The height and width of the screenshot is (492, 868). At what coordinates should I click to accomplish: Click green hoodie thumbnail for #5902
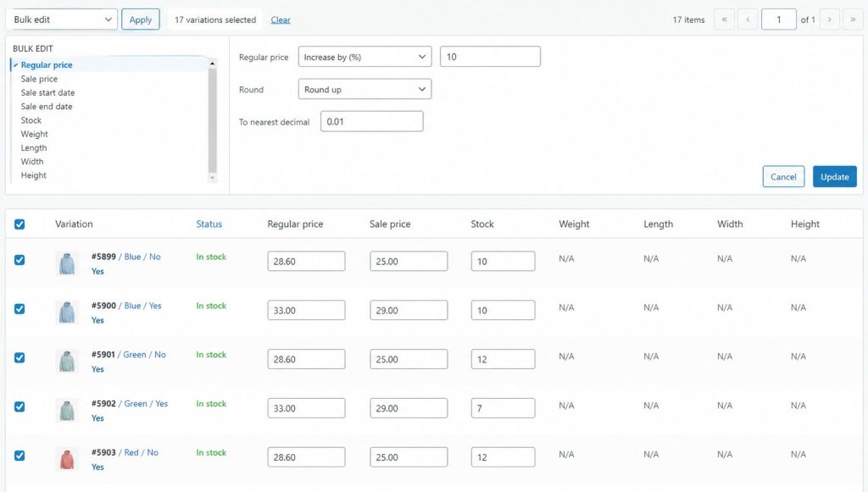tap(67, 410)
